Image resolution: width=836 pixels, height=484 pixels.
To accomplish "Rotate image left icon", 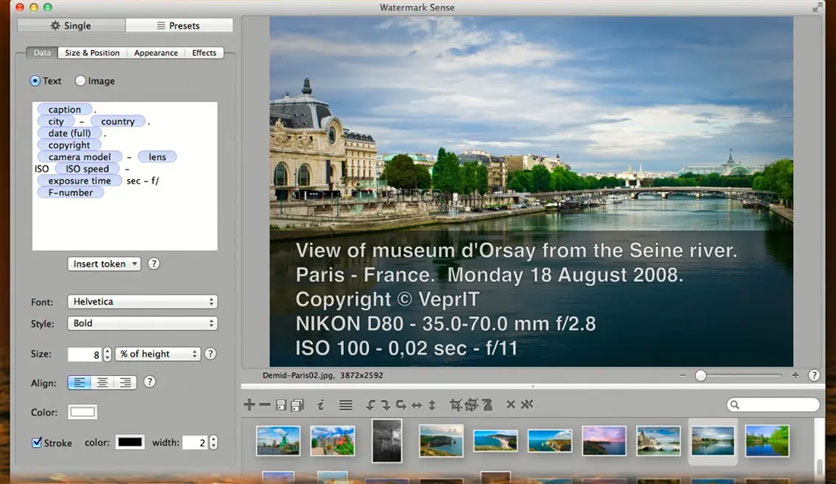I will click(x=371, y=405).
